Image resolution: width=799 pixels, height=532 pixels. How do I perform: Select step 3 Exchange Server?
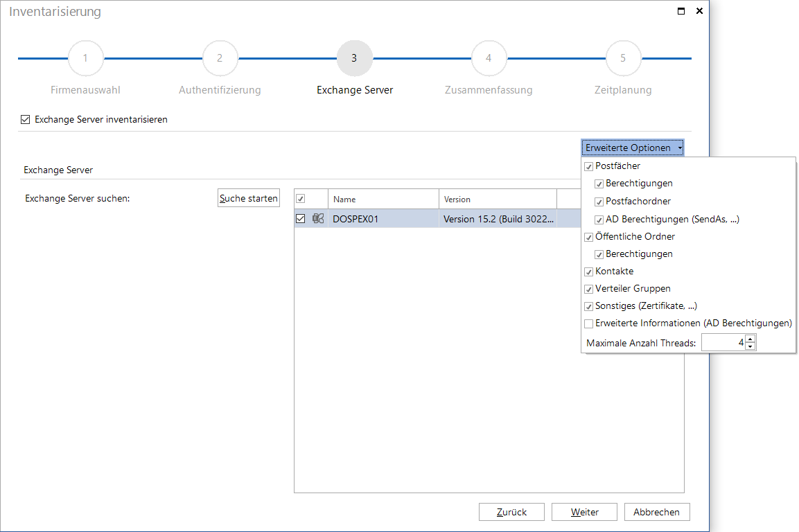pyautogui.click(x=354, y=58)
